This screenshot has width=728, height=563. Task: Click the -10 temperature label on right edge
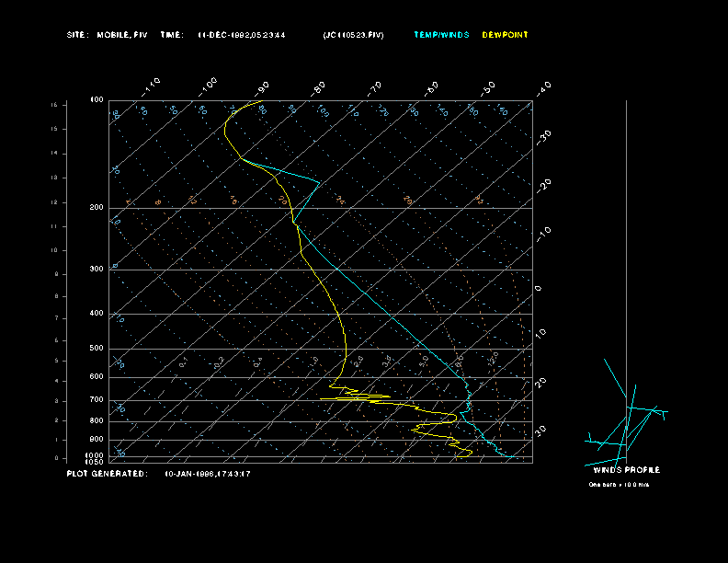pyautogui.click(x=544, y=236)
